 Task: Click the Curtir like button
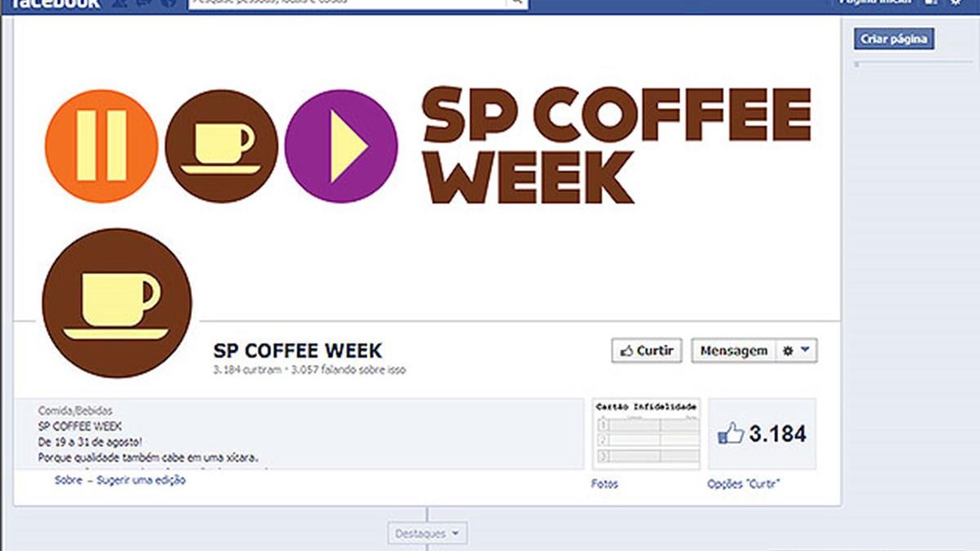click(x=647, y=351)
